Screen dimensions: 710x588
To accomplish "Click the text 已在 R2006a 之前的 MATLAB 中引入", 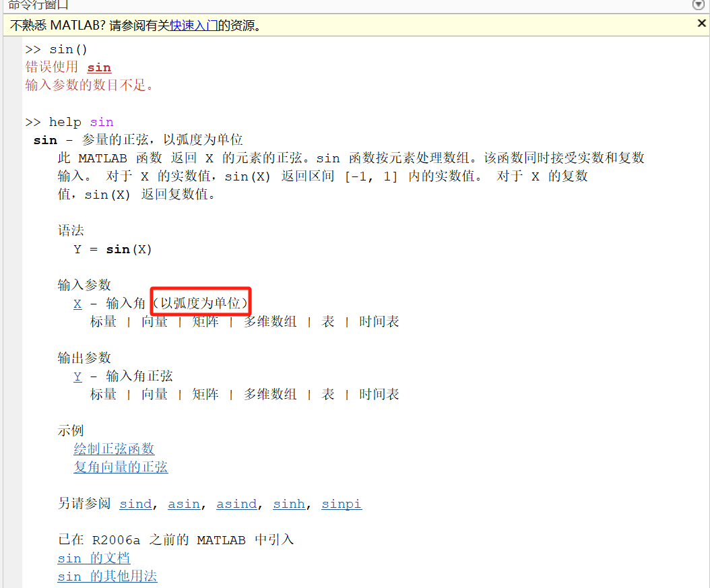I will (176, 540).
